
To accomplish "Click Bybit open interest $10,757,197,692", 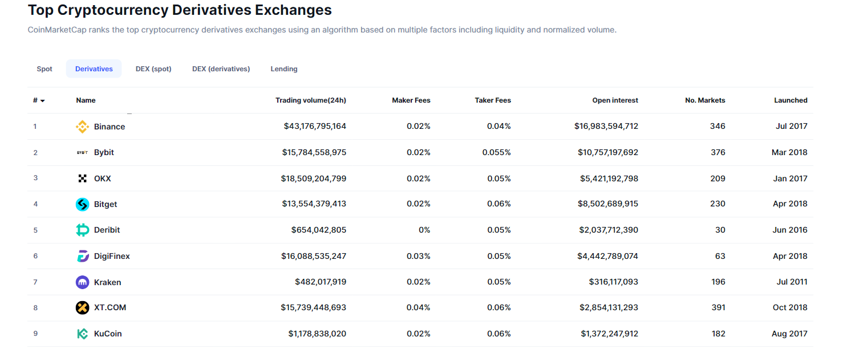I will [608, 152].
